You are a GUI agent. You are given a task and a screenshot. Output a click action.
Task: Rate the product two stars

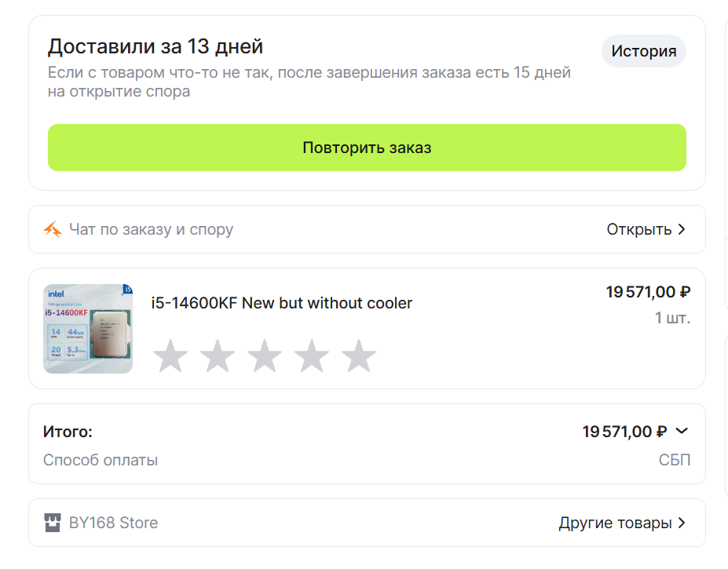[x=218, y=356]
